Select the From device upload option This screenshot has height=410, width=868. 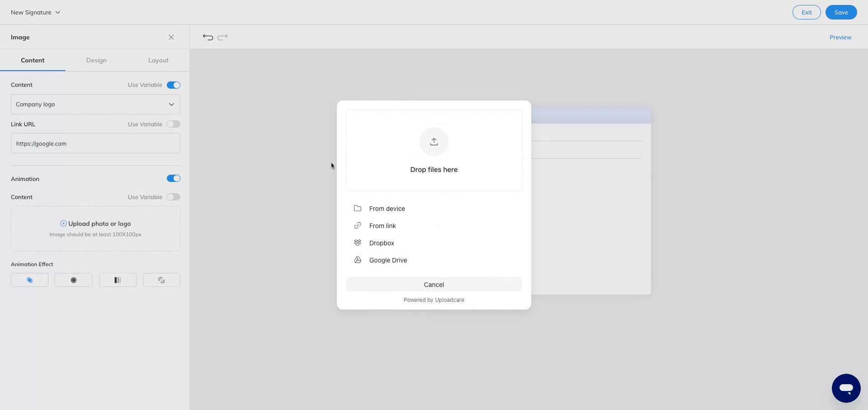[387, 209]
